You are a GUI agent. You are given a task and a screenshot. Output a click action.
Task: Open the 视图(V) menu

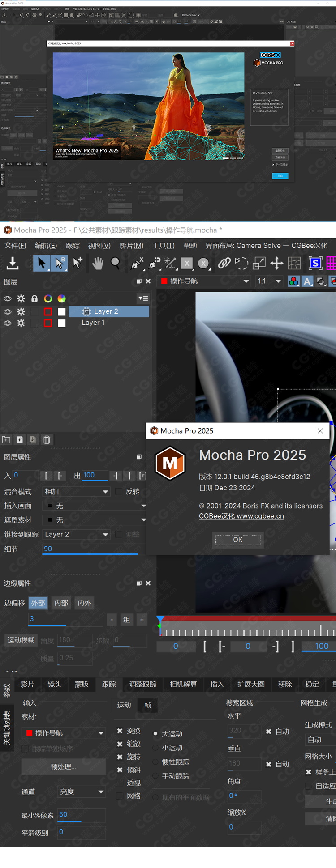pyautogui.click(x=99, y=246)
